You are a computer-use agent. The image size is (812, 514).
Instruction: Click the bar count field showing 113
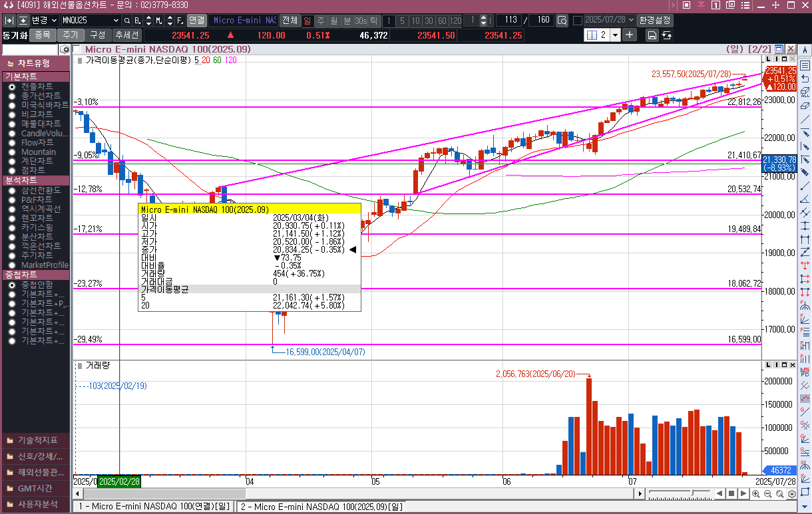[509, 20]
